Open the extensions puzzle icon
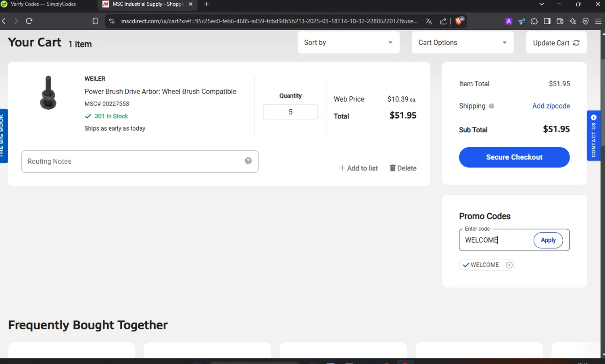 click(534, 21)
